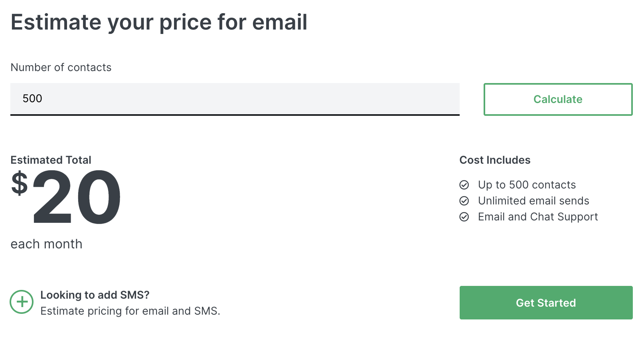The height and width of the screenshot is (341, 644).
Task: Click the Cost Includes heading
Action: [x=495, y=160]
